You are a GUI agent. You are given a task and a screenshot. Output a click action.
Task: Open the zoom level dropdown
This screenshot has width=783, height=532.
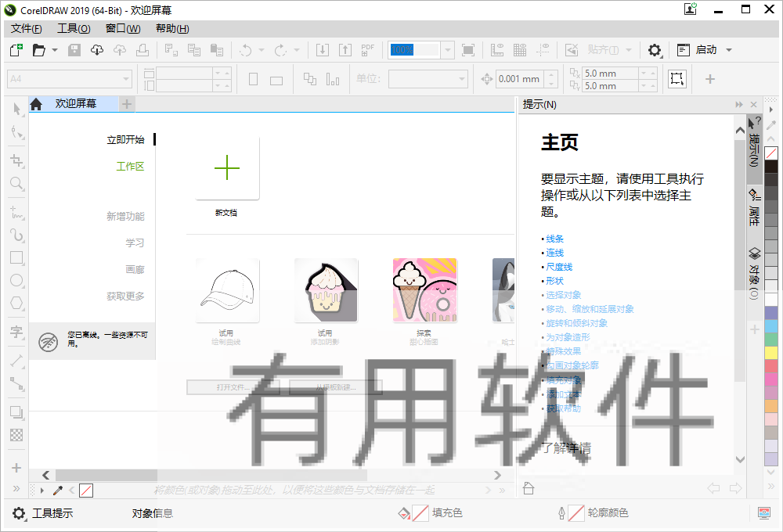(447, 50)
